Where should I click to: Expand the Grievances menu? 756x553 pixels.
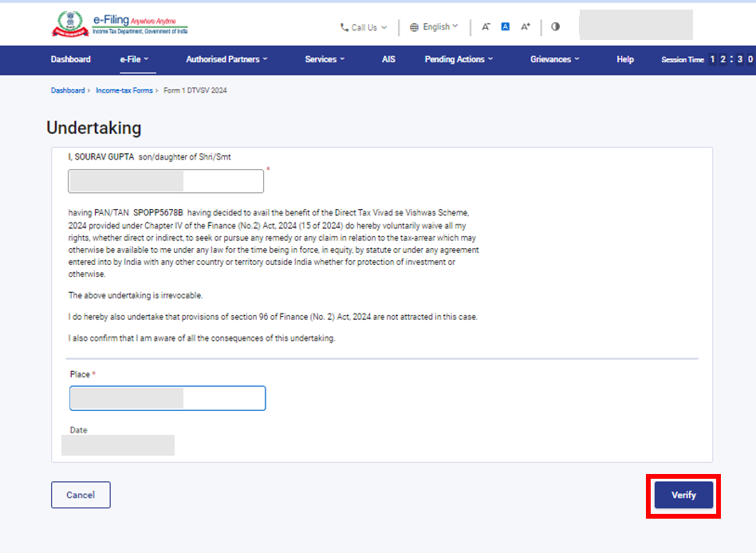(x=554, y=60)
